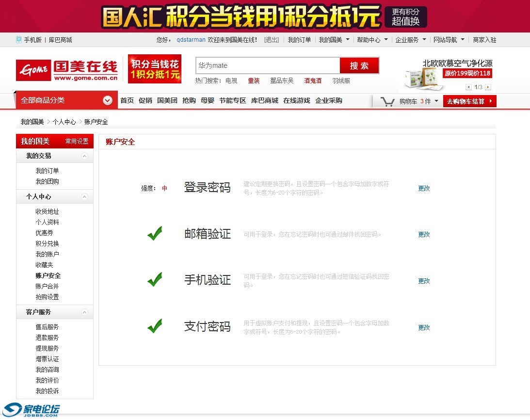Click the ad carousel next arrow
The width and height of the screenshot is (530, 420).
pyautogui.click(x=488, y=87)
